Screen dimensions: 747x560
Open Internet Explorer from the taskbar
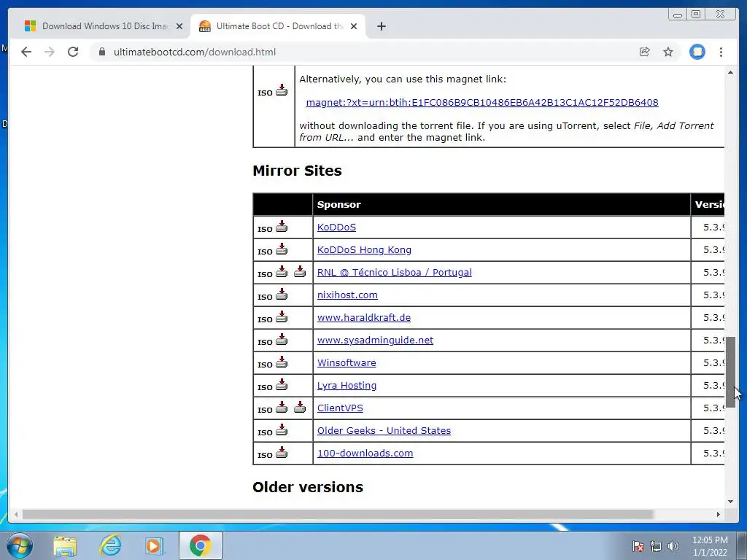pos(111,545)
